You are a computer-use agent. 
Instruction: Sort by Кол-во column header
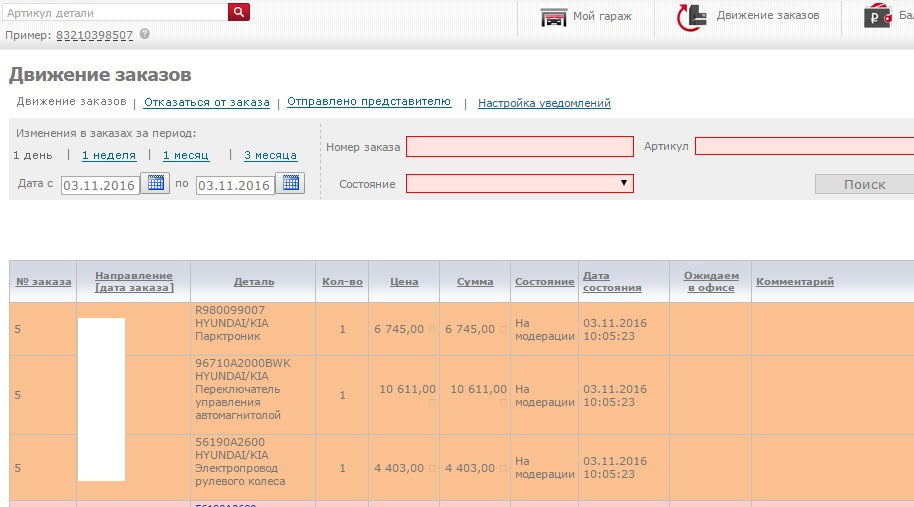pos(342,281)
